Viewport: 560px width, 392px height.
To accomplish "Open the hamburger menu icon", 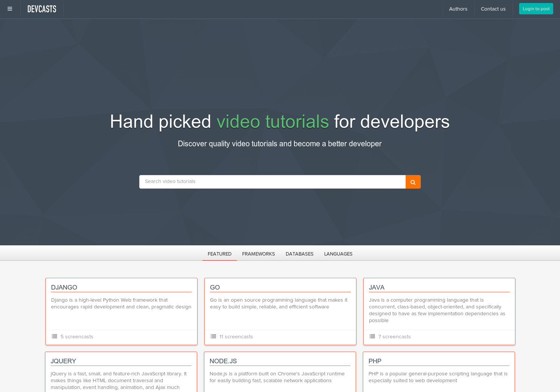I will point(10,9).
